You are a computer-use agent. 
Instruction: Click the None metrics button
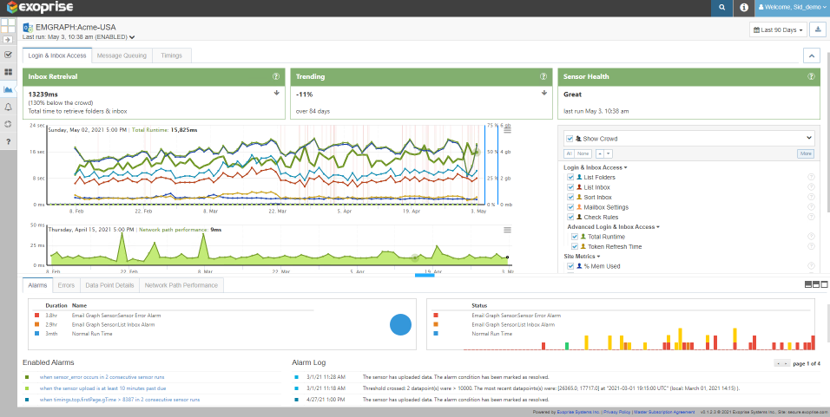(583, 153)
